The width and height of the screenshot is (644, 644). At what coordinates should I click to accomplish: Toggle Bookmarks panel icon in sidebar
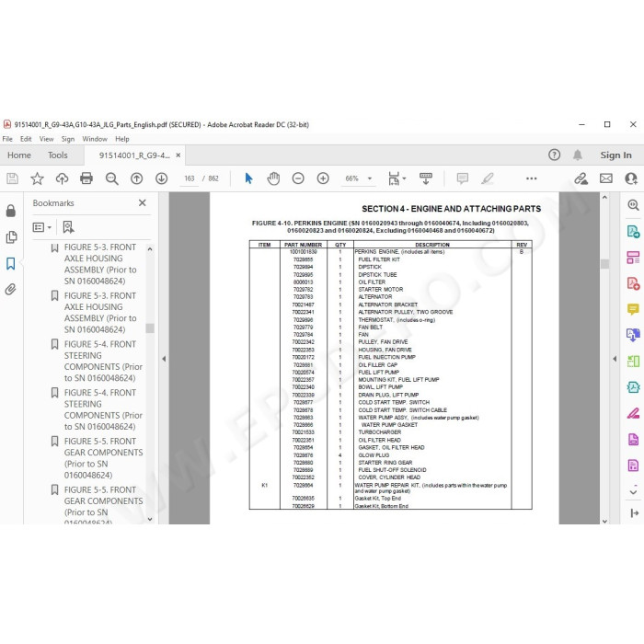(x=11, y=264)
